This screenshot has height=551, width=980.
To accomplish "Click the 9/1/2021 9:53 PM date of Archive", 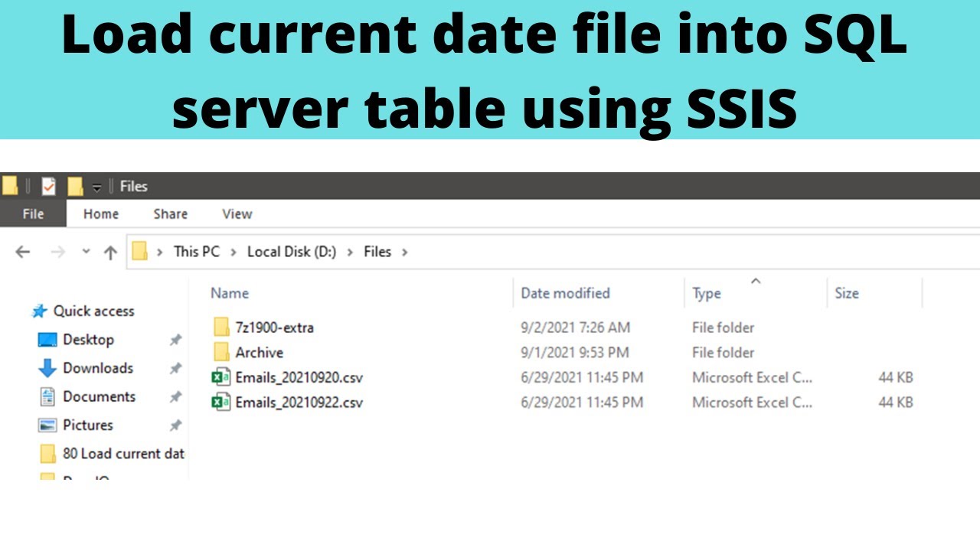I will click(x=574, y=352).
